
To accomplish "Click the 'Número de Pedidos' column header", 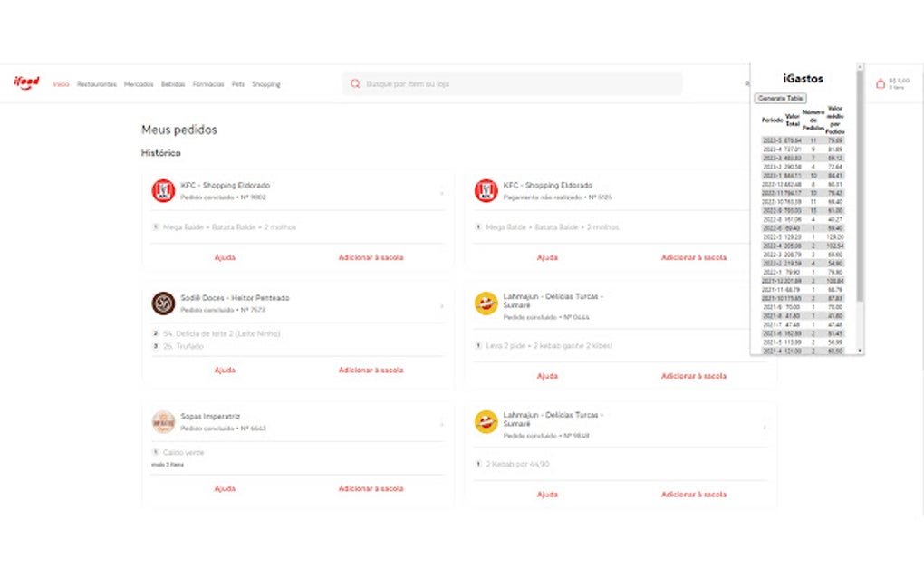I will click(813, 120).
